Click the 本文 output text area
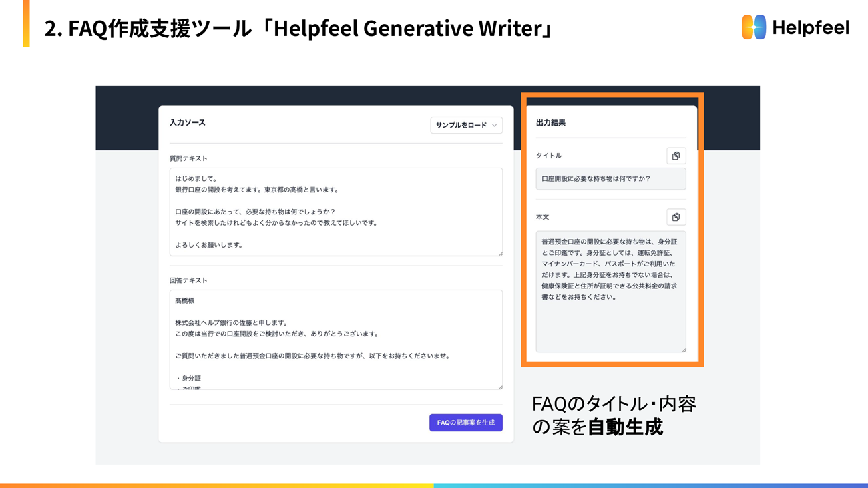This screenshot has width=868, height=488. [x=610, y=292]
